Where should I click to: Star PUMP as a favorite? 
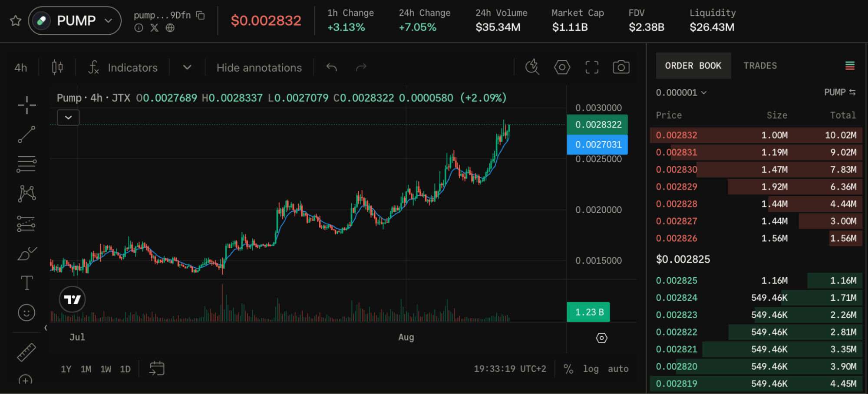coord(16,20)
